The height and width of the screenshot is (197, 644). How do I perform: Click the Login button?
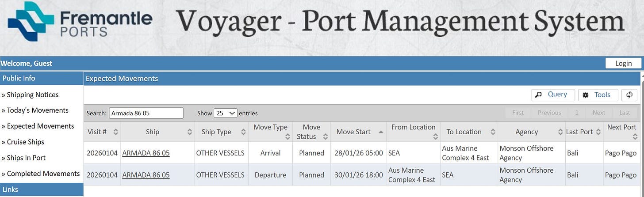pyautogui.click(x=623, y=63)
